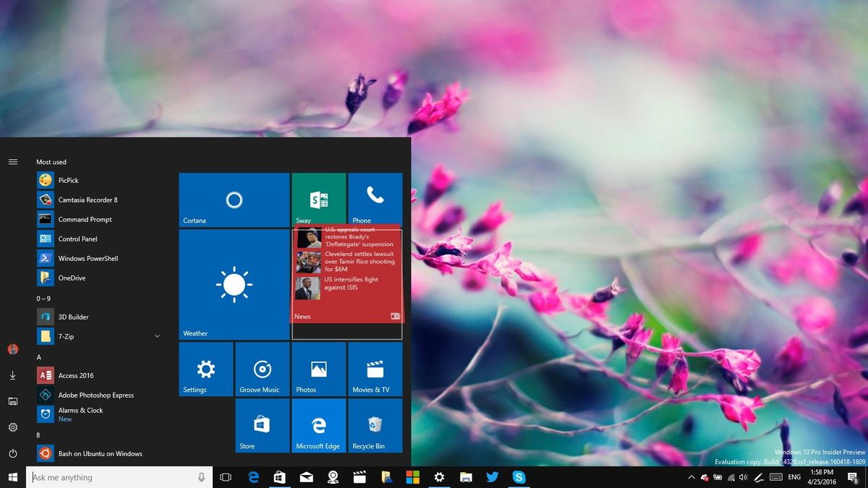Expand the 7-Zip app group chevron
Image resolution: width=868 pixels, height=488 pixels.
coord(157,336)
